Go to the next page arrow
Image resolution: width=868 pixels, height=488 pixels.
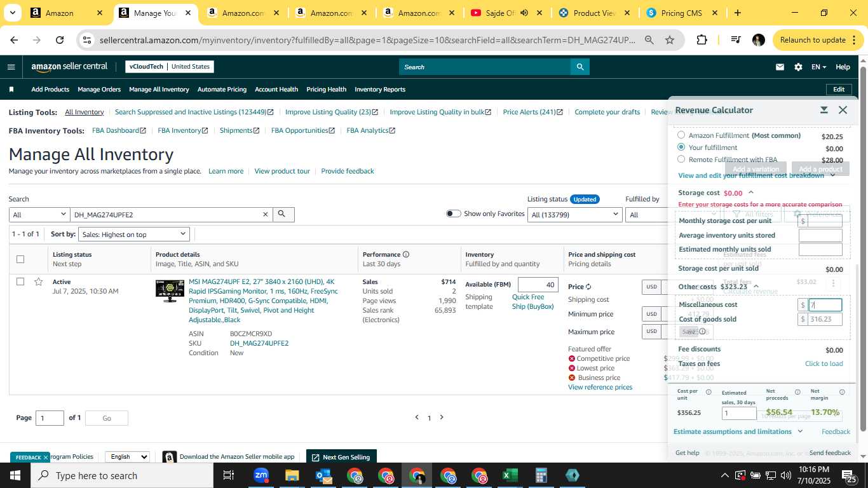click(x=442, y=417)
